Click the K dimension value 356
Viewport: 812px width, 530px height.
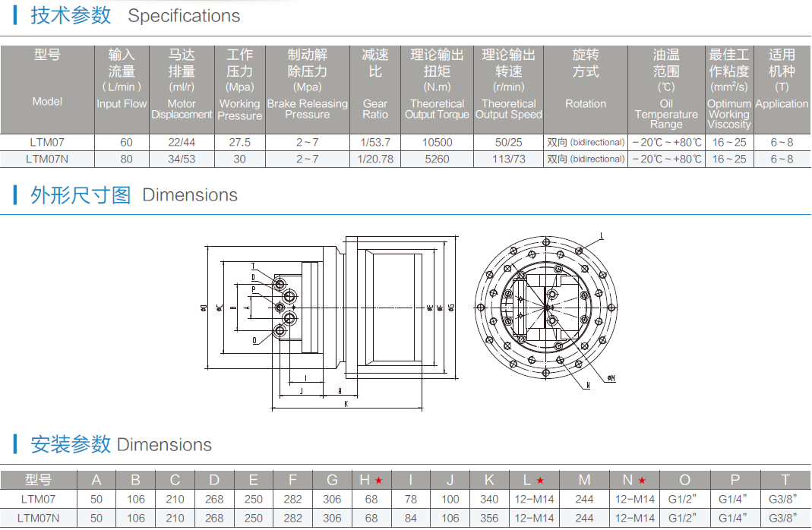(489, 518)
